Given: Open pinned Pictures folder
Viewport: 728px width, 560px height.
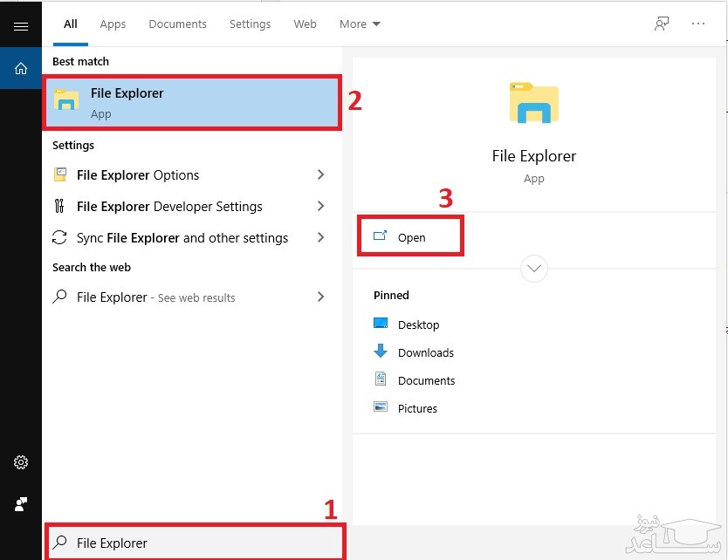Looking at the screenshot, I should point(417,408).
